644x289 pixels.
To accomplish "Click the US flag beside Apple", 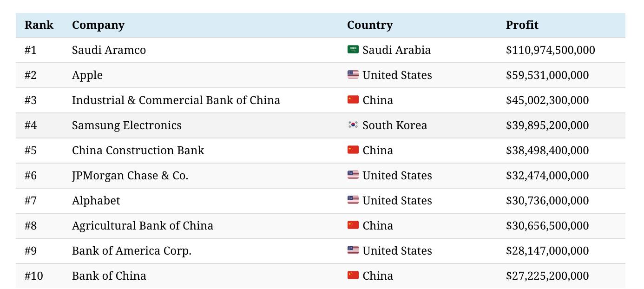I will click(x=353, y=75).
